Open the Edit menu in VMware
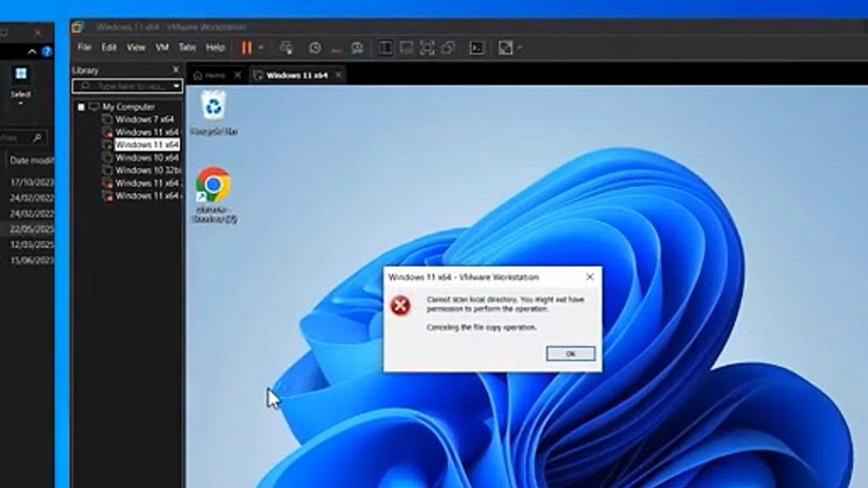The image size is (868, 488). coord(108,47)
